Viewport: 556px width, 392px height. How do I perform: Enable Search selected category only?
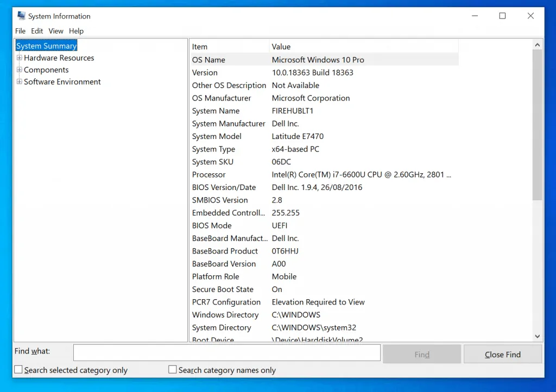18,369
